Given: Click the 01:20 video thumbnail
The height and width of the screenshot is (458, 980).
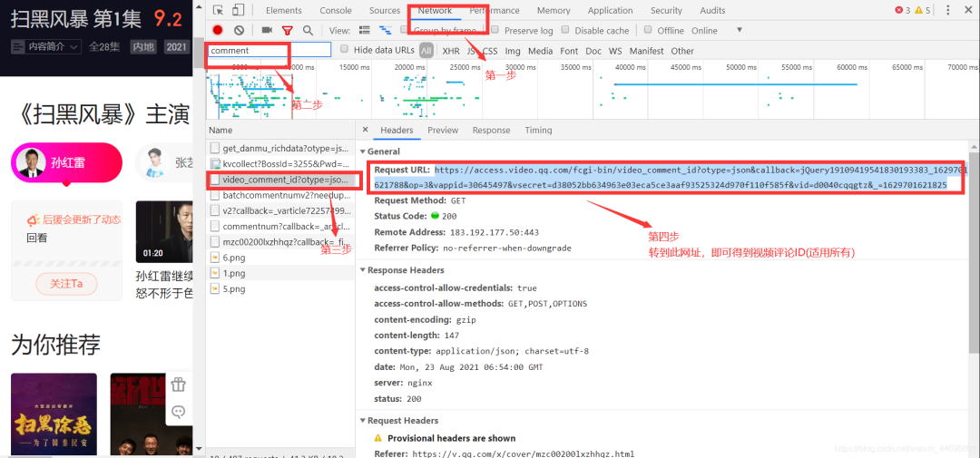Looking at the screenshot, I should [x=163, y=232].
